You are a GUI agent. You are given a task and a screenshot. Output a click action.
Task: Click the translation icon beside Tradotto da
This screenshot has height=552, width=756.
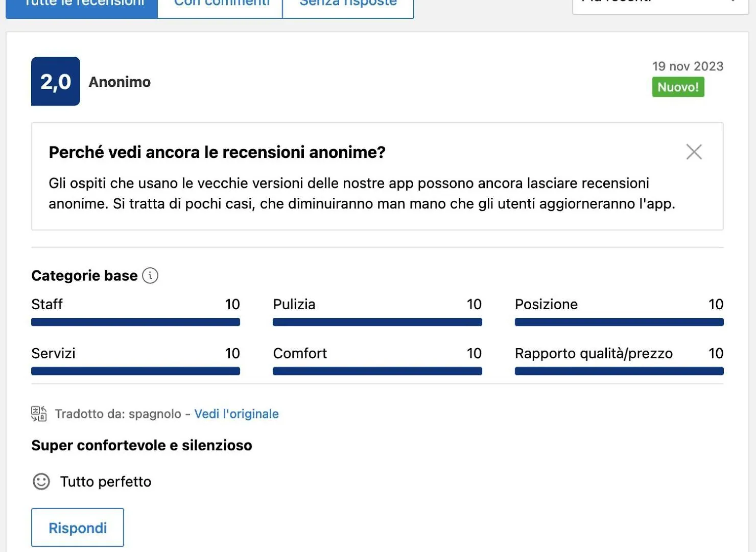coord(39,413)
